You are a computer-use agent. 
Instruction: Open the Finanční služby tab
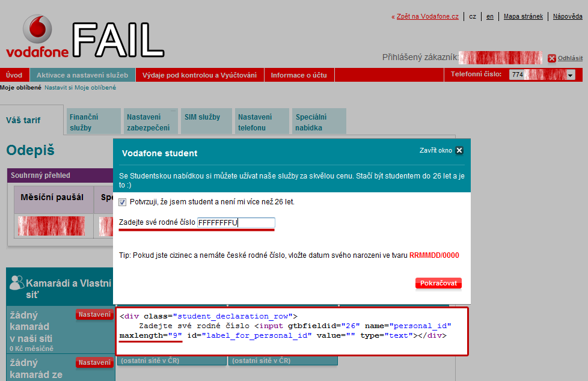94,121
